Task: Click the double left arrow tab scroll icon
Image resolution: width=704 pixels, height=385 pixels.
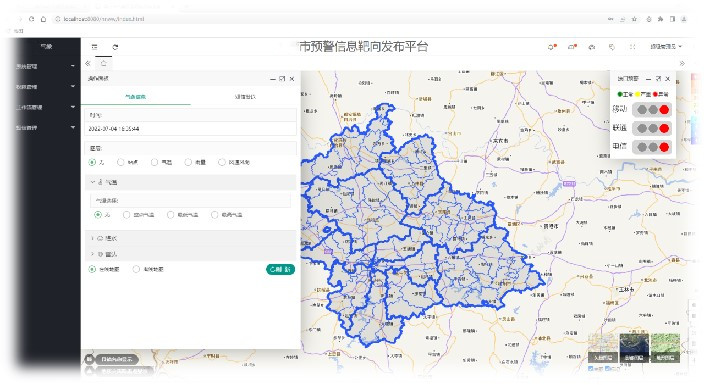Action: point(88,63)
